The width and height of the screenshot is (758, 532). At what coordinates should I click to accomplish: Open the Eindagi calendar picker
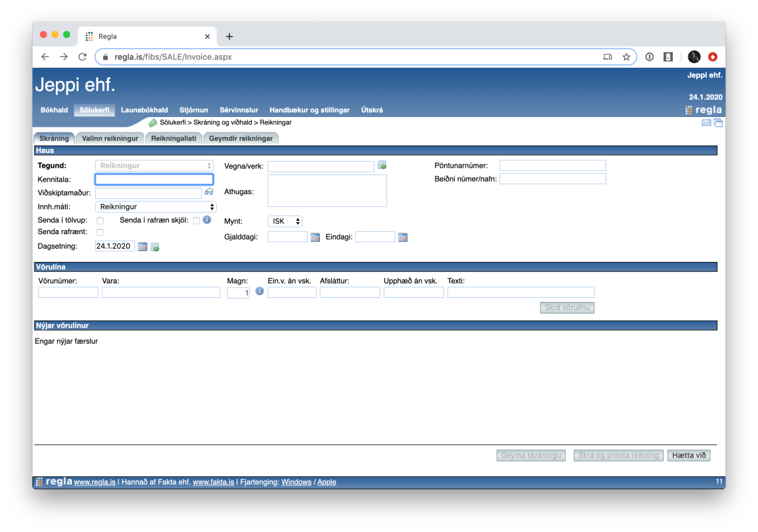pyautogui.click(x=402, y=237)
